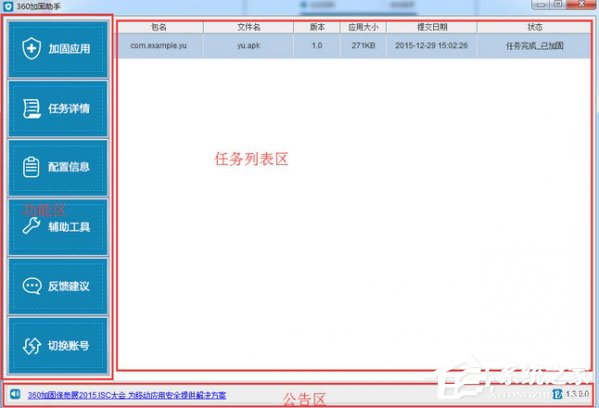
Task: Click the 加固应用 shield icon
Action: click(31, 49)
